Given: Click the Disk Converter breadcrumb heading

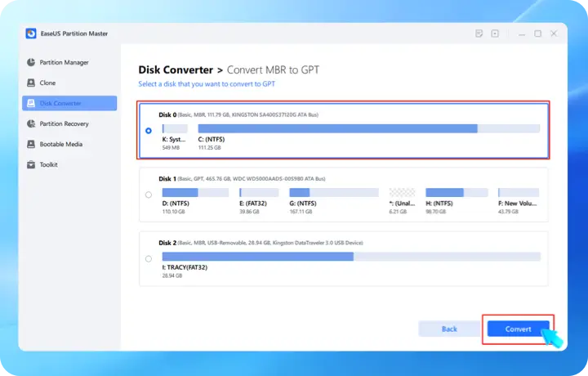Looking at the screenshot, I should pos(176,69).
